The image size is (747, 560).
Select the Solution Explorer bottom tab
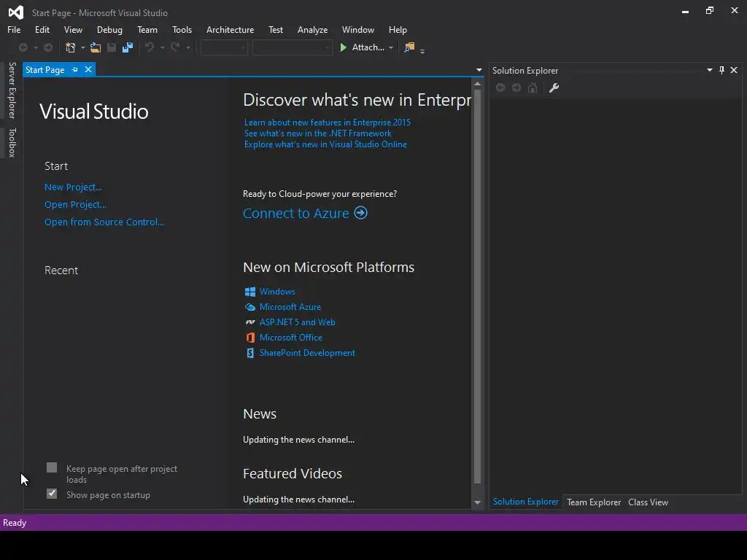pyautogui.click(x=525, y=502)
